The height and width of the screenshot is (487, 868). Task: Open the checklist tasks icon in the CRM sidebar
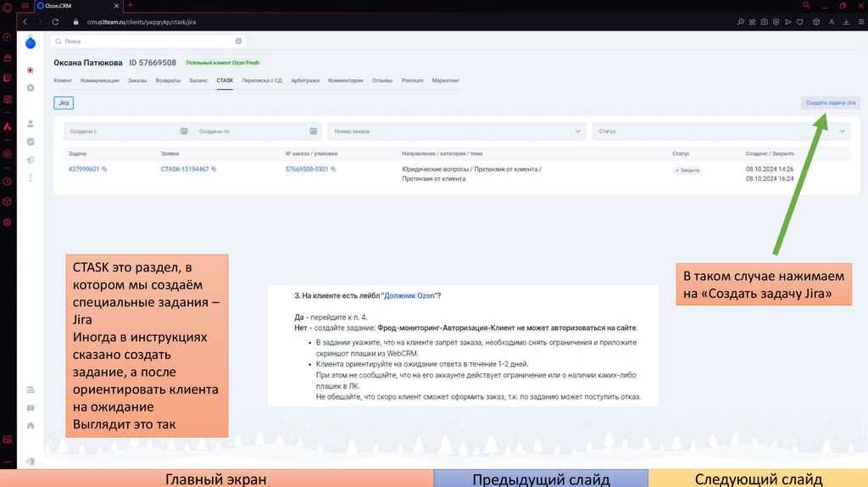point(31,142)
